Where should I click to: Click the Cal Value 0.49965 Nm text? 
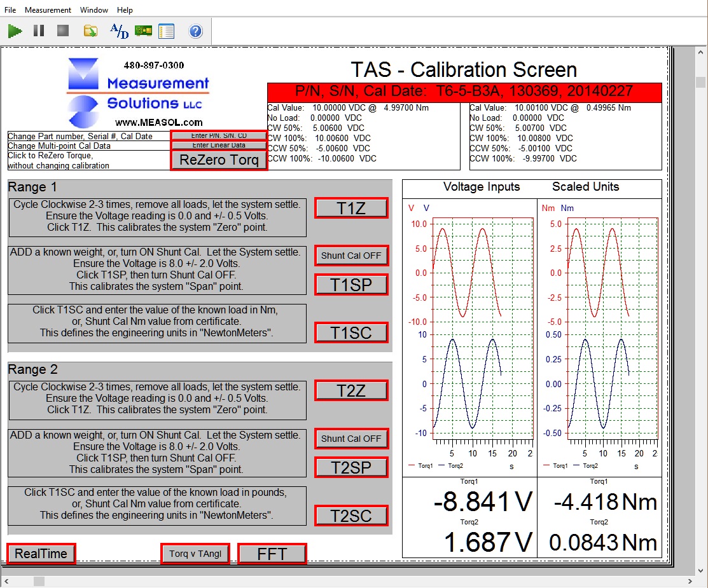coord(550,108)
